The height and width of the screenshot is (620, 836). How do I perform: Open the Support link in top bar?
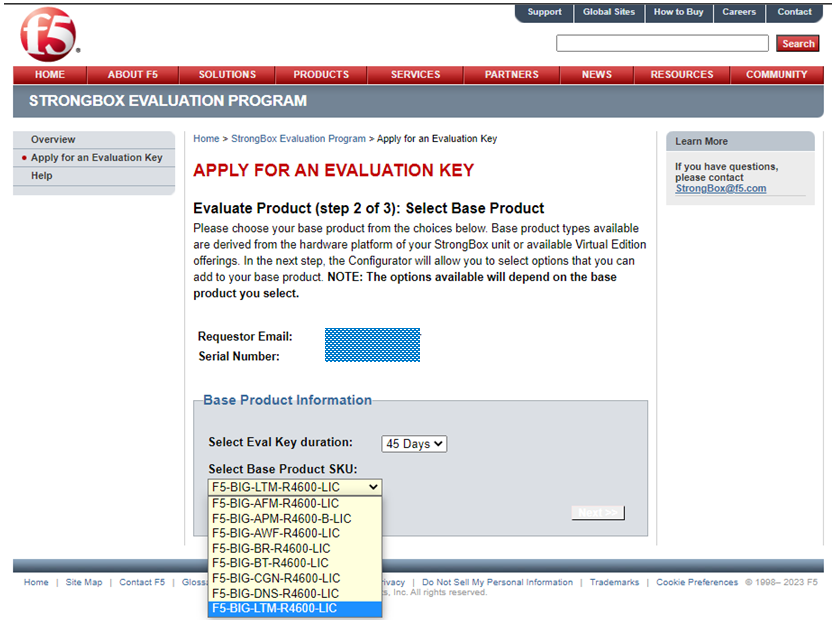(544, 12)
